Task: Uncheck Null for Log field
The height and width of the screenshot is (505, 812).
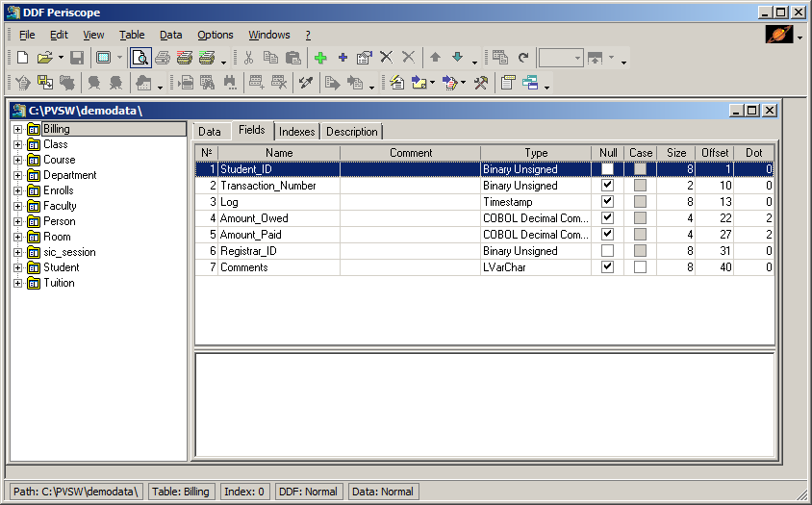Action: click(607, 201)
